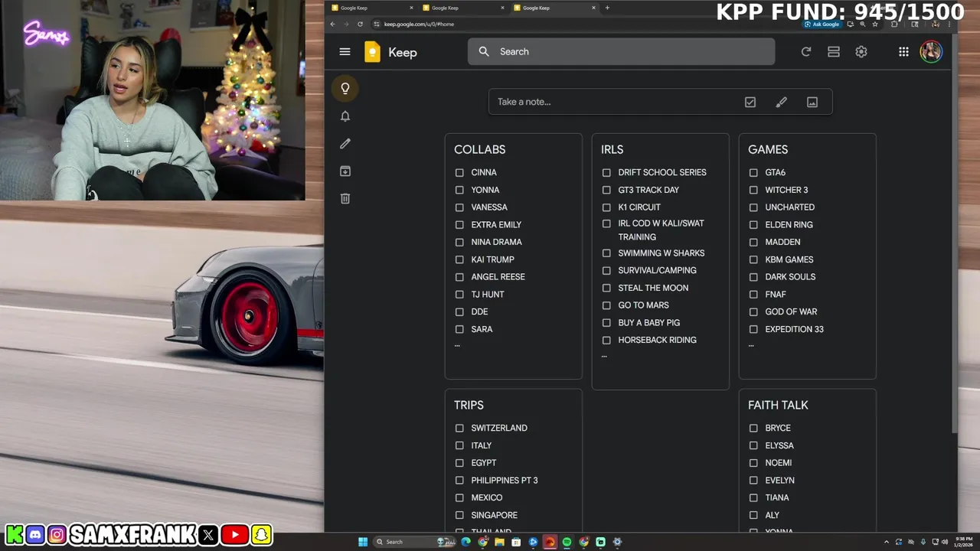Open the COLLABS note title
This screenshot has height=551, width=980.
tap(479, 149)
